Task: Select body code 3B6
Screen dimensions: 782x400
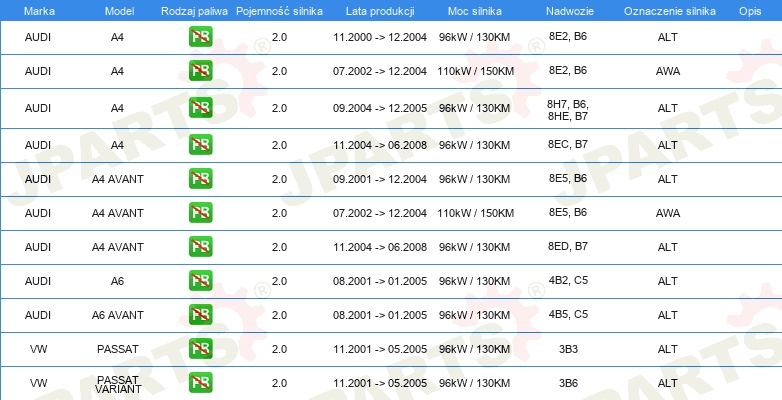Action: (568, 383)
